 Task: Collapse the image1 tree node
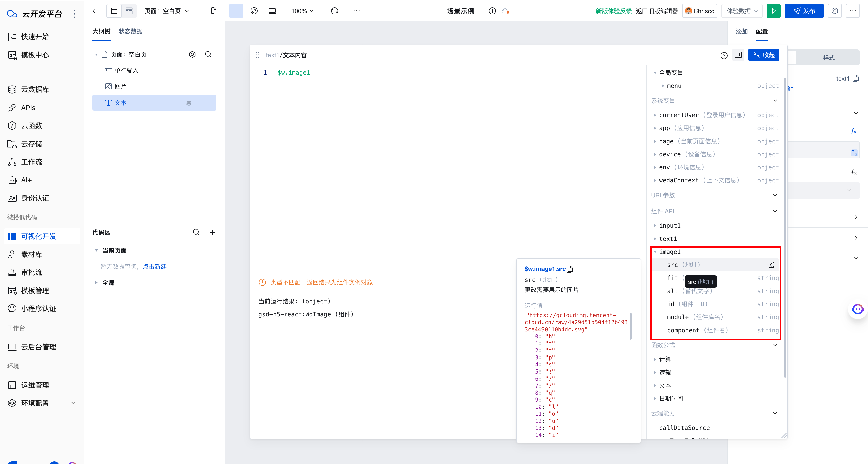pyautogui.click(x=655, y=252)
